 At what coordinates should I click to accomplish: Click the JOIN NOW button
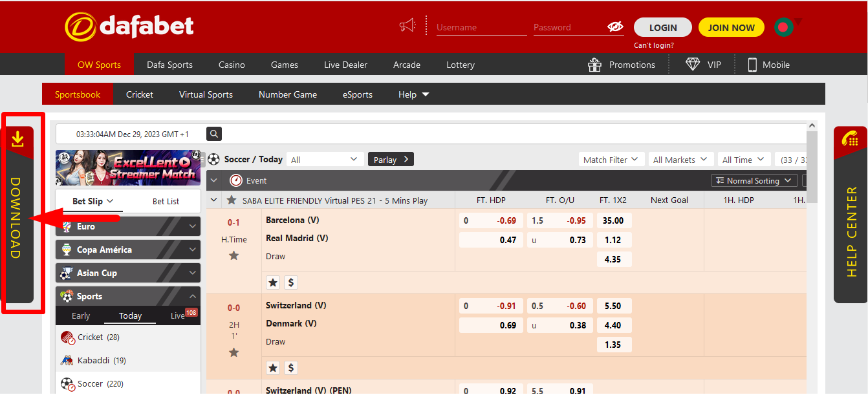(732, 27)
